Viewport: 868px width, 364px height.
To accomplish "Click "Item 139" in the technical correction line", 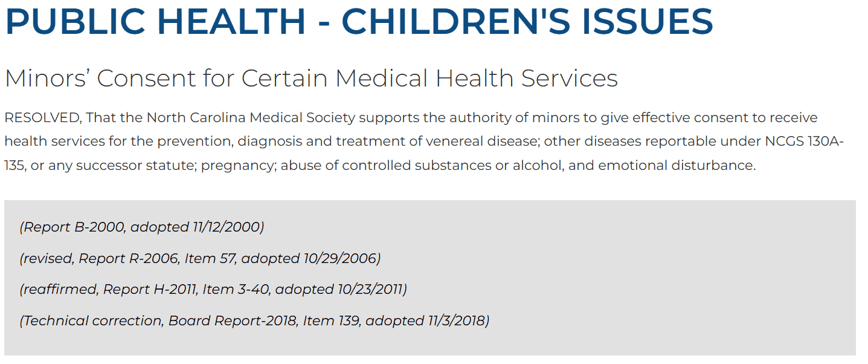I will 333,321.
